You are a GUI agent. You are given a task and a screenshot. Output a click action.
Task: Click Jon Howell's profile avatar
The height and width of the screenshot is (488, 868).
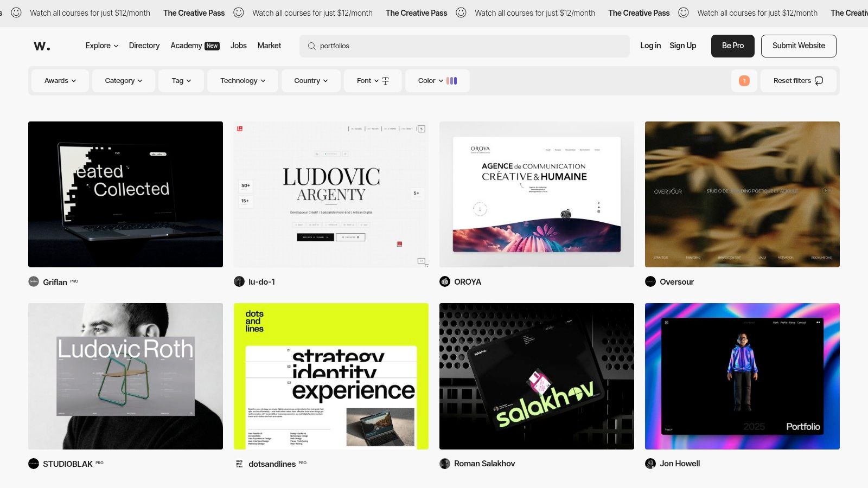(650, 464)
